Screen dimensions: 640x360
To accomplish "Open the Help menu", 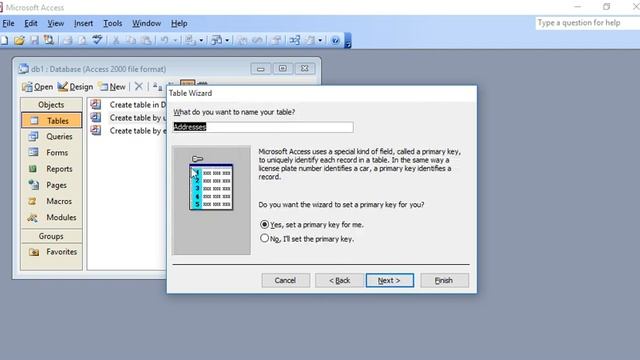I will click(179, 23).
